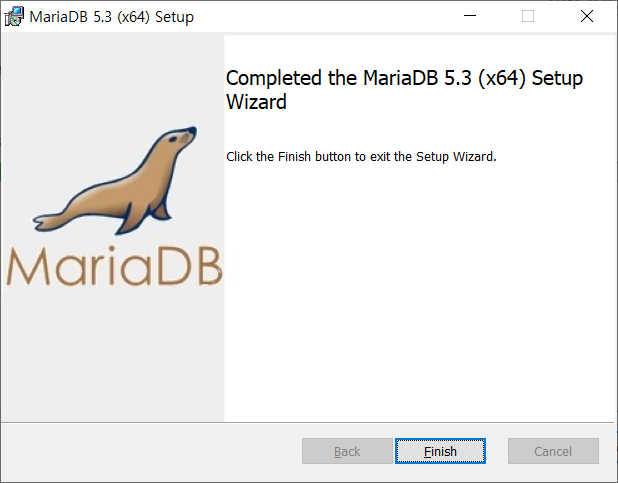Screen dimensions: 618x483
Task: Click the grayed-out Back button
Action: point(347,451)
